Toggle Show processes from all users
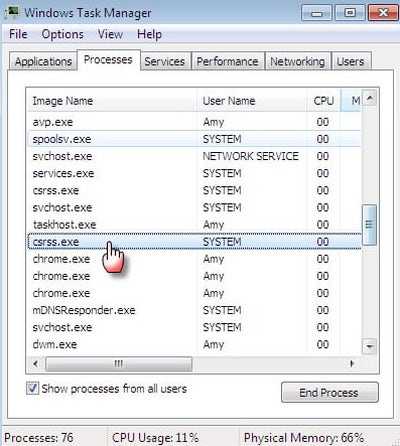400x446 pixels. pos(32,388)
